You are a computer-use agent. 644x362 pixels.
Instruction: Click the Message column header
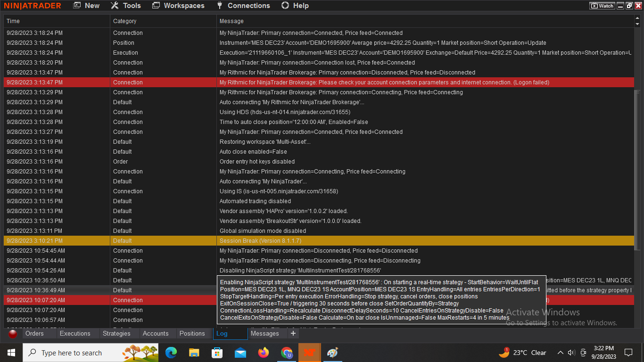425,21
